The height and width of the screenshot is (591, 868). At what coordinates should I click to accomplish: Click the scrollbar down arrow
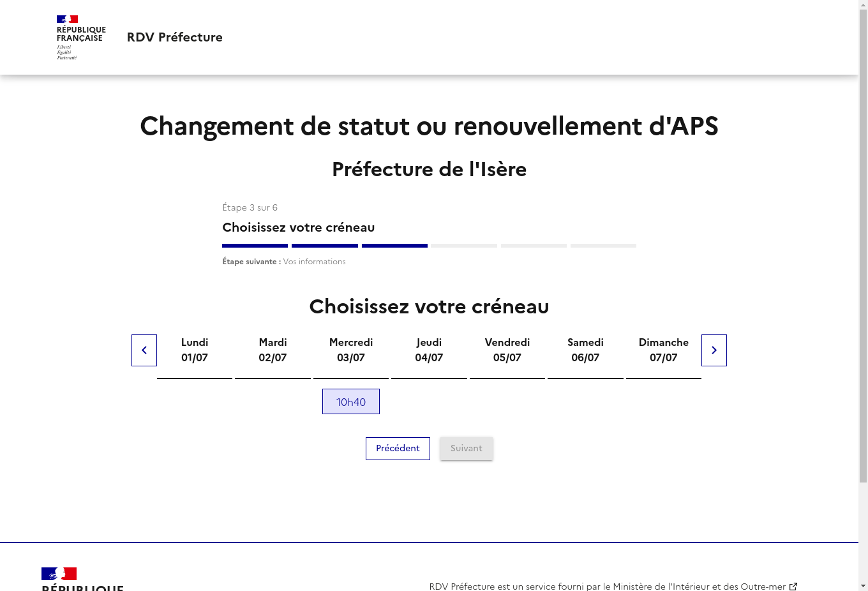click(x=863, y=586)
